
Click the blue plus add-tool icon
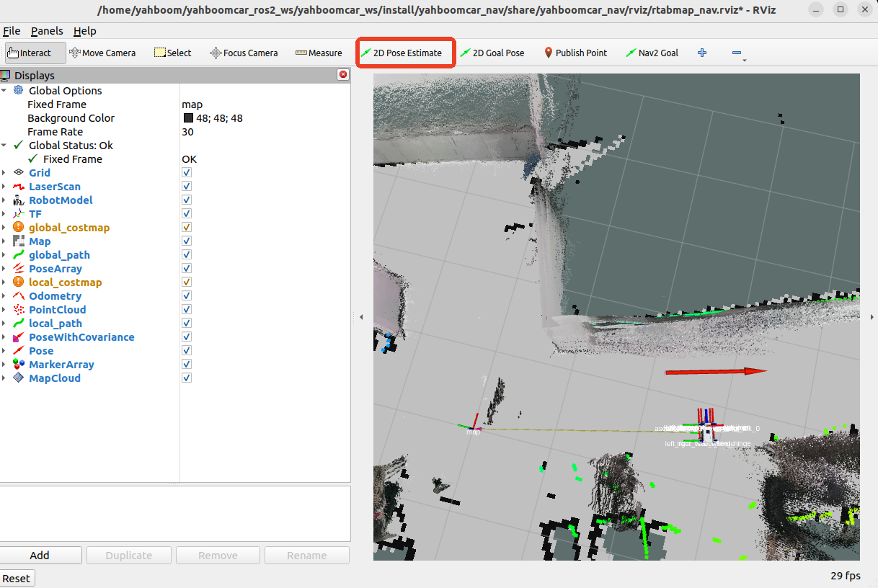(x=702, y=53)
